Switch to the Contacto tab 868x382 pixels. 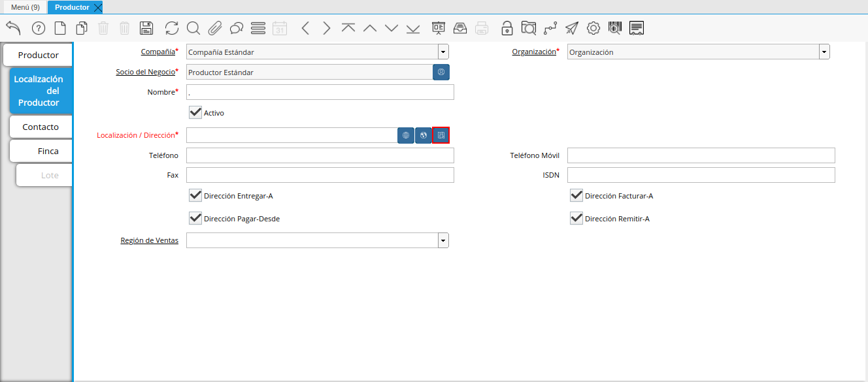pyautogui.click(x=41, y=127)
